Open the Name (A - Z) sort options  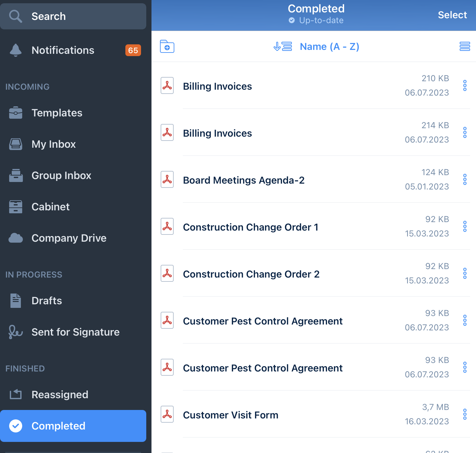(329, 46)
